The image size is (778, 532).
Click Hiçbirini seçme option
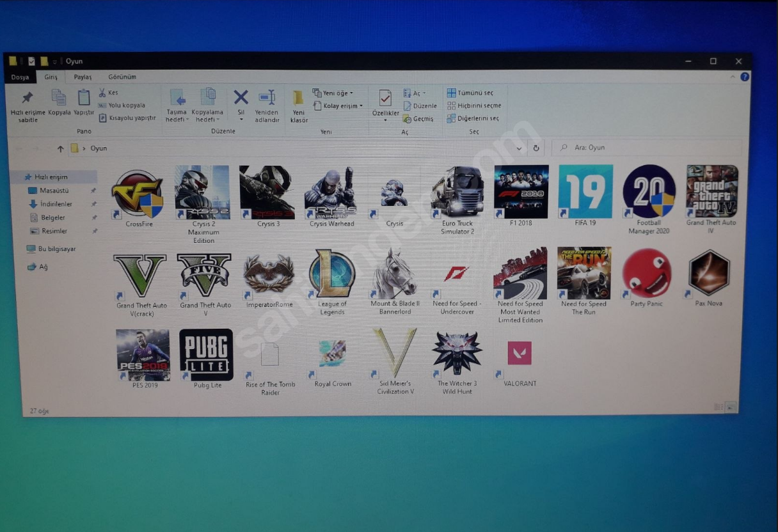point(474,106)
